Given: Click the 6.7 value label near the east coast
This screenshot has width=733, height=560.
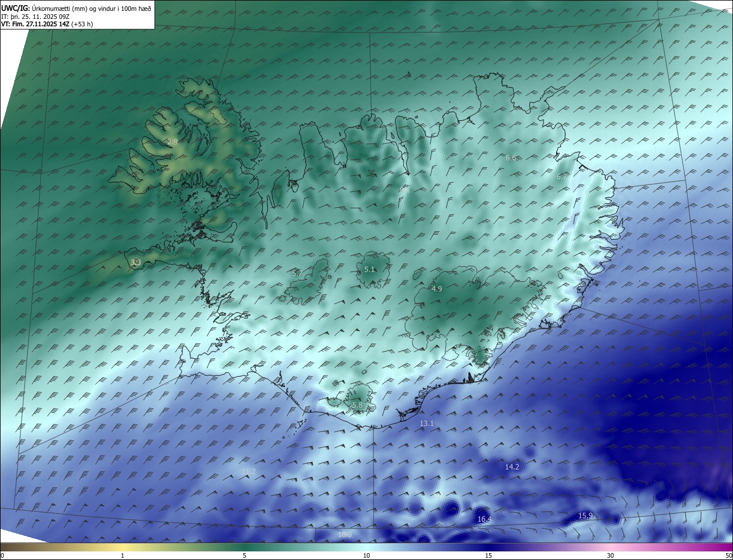Looking at the screenshot, I should 562,177.
